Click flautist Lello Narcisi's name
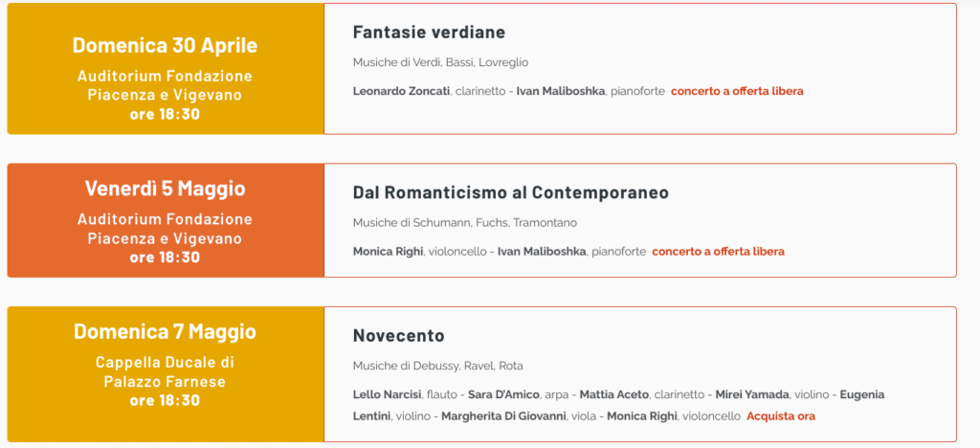The height and width of the screenshot is (448, 980). pos(386,394)
